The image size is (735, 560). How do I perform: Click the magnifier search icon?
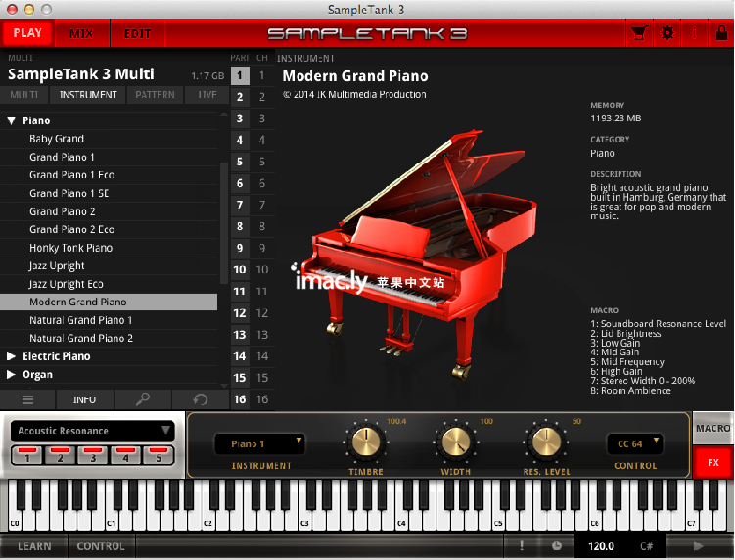[143, 399]
